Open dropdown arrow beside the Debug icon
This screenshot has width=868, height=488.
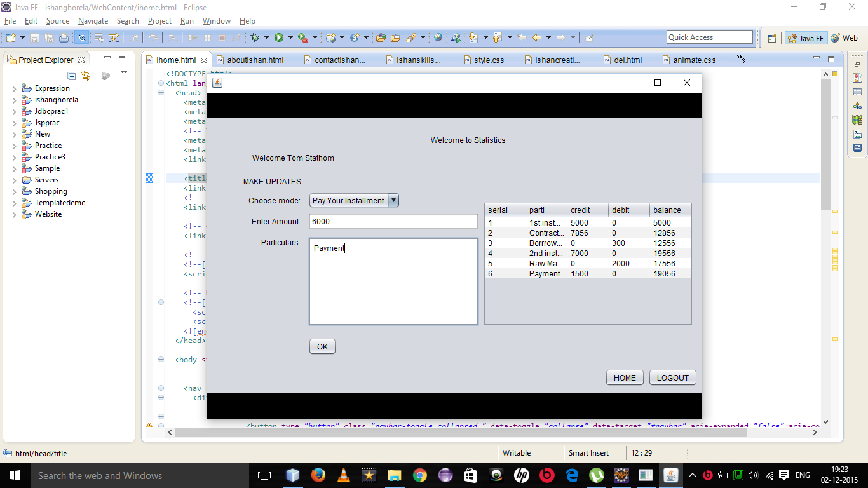266,38
